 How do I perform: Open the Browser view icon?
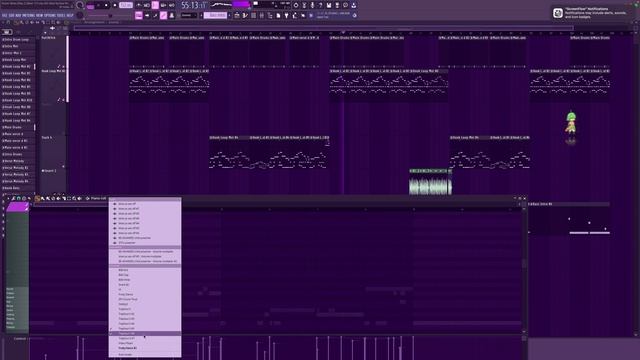(x=269, y=16)
